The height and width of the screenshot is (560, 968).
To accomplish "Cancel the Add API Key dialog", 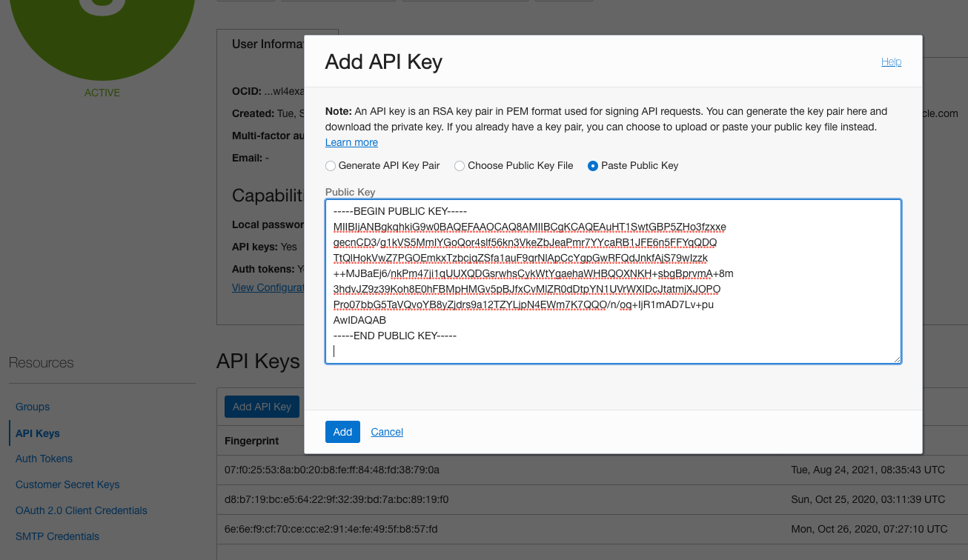I will coord(386,431).
